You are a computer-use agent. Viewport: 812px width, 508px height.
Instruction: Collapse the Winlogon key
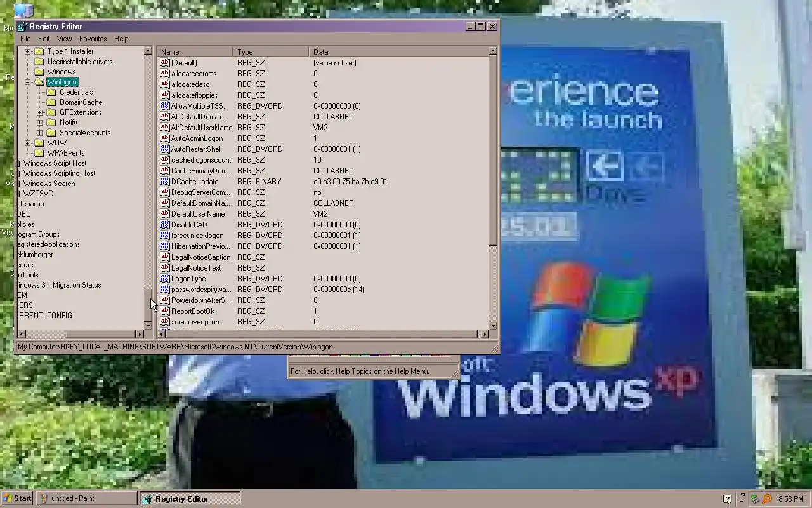pyautogui.click(x=27, y=82)
